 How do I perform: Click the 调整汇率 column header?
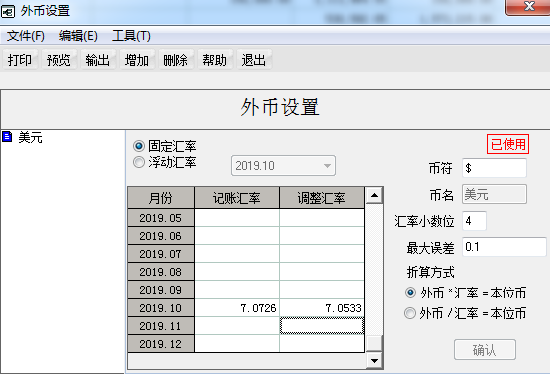pos(322,198)
